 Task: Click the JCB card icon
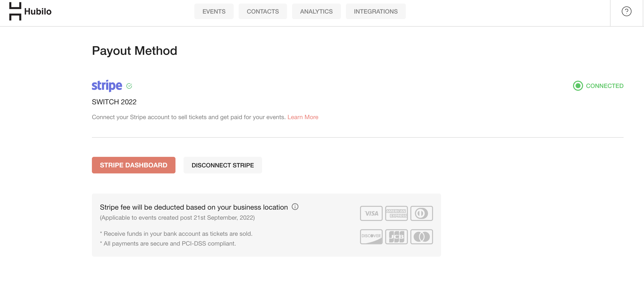(396, 237)
